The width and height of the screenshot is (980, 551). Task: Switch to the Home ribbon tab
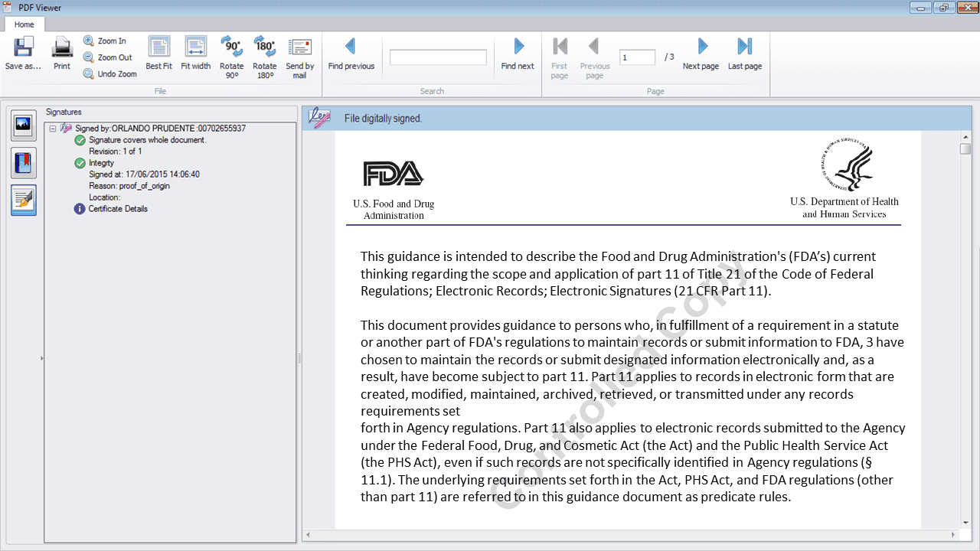(x=24, y=24)
